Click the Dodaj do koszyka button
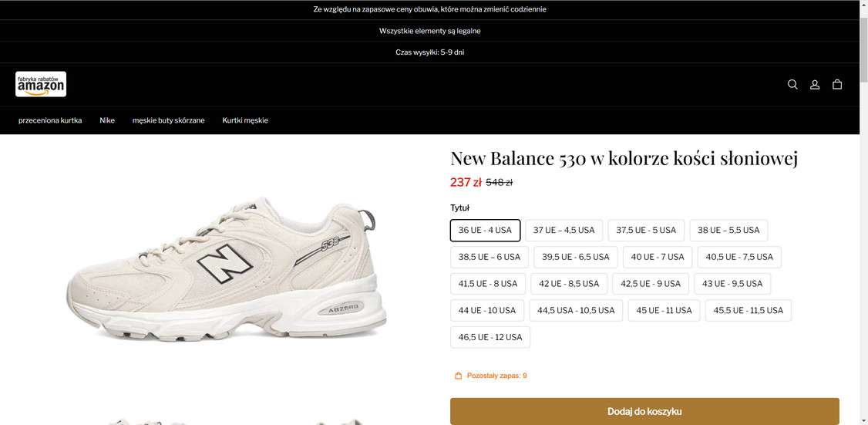Viewport: 868px width, 425px height. pyautogui.click(x=644, y=411)
